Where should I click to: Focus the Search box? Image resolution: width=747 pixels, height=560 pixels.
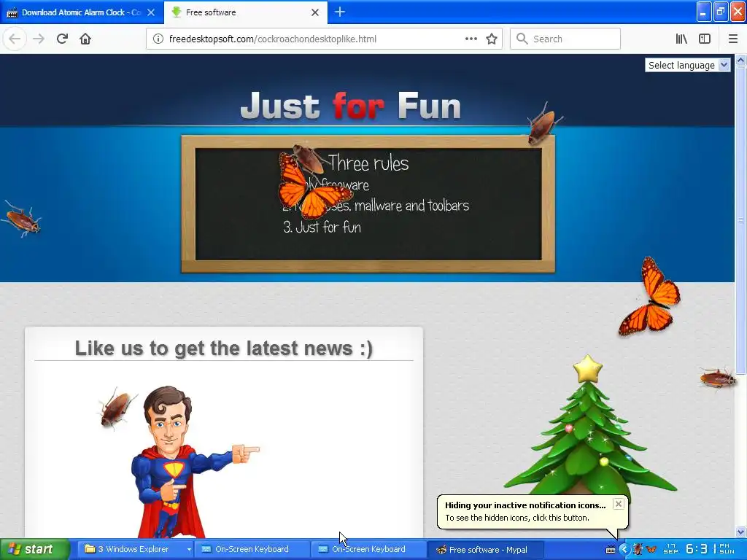pyautogui.click(x=565, y=39)
